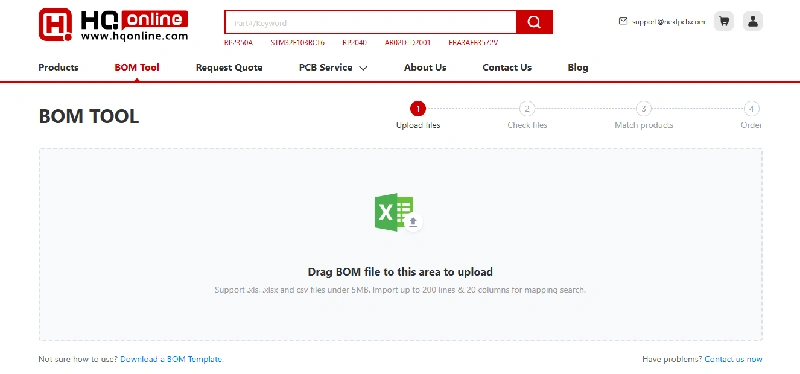Click suggested keyword starting with STM32
Screen dimensions: 800x374
point(297,42)
